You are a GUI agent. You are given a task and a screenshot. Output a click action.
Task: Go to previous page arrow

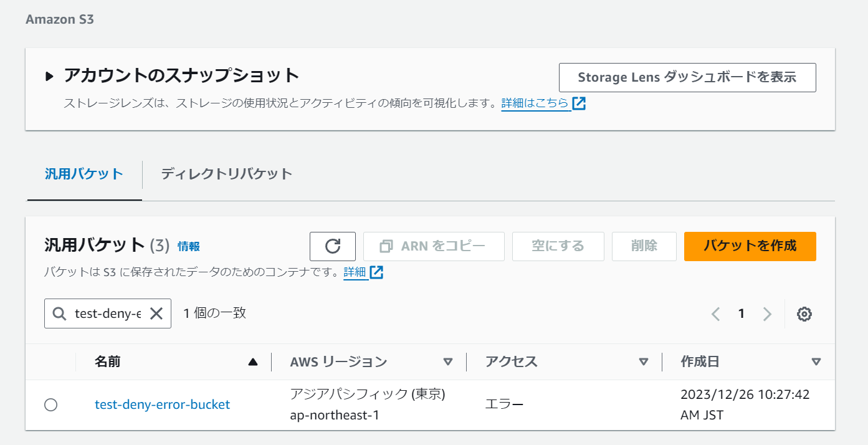716,314
